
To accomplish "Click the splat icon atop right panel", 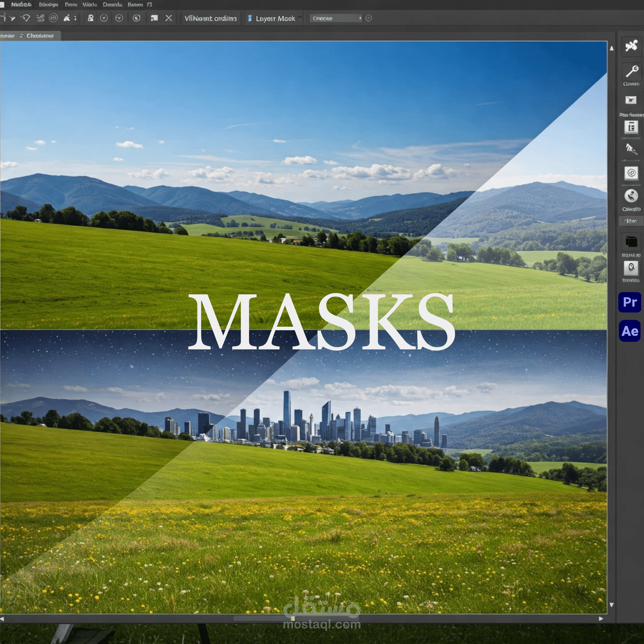I will (631, 46).
